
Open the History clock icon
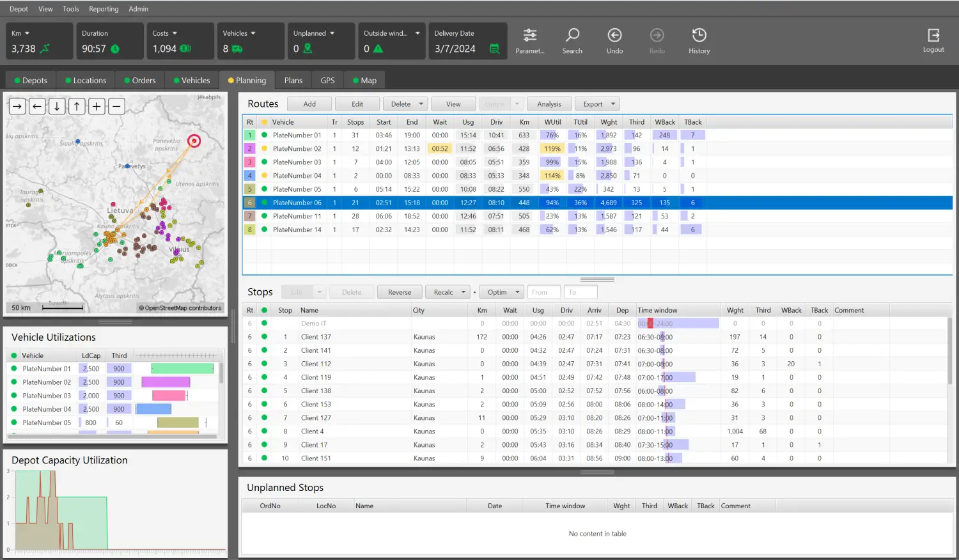699,35
